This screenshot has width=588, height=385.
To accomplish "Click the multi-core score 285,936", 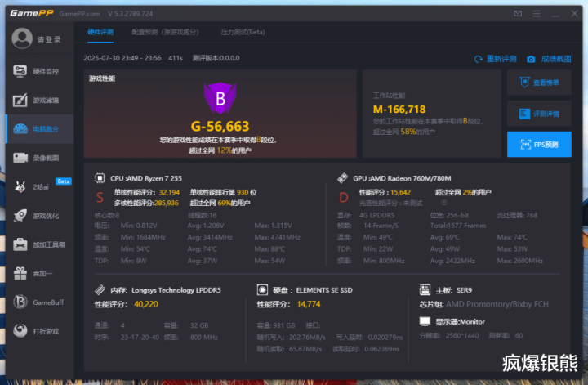I will (167, 203).
